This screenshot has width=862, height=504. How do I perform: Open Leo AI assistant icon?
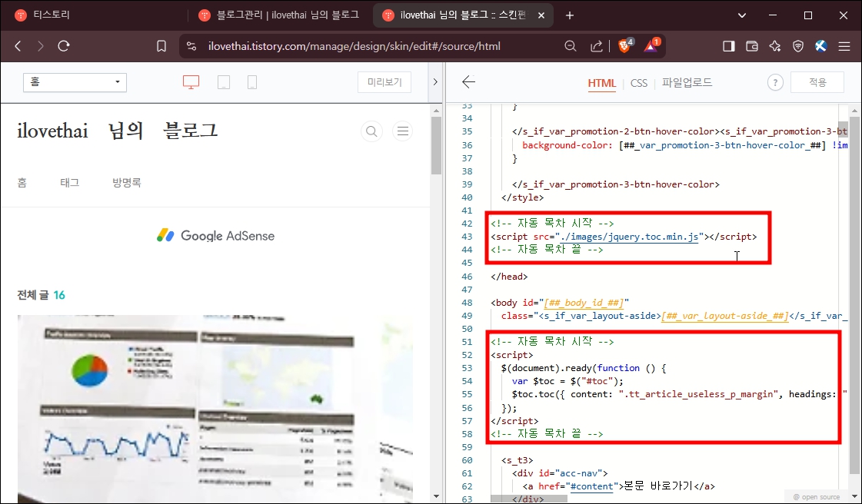[x=775, y=46]
